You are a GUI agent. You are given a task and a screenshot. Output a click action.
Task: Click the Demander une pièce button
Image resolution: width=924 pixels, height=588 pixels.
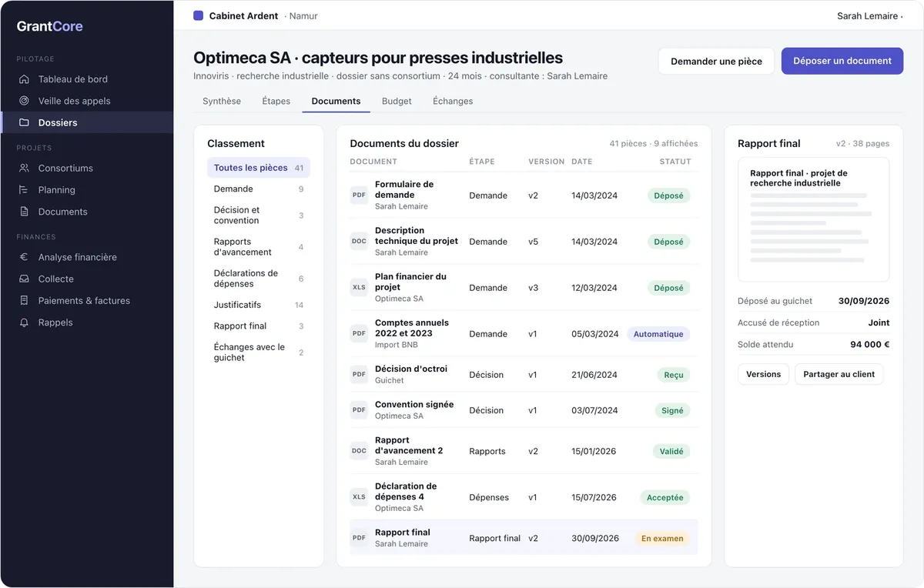716,62
